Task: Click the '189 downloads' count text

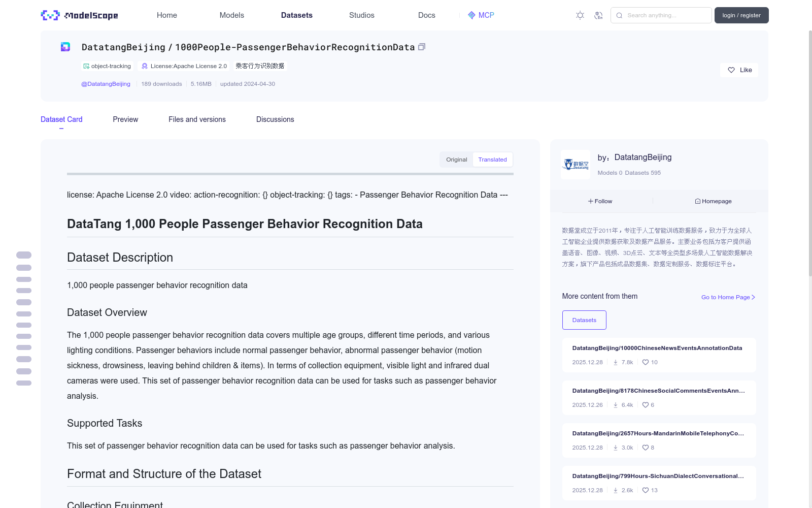Action: [x=161, y=84]
